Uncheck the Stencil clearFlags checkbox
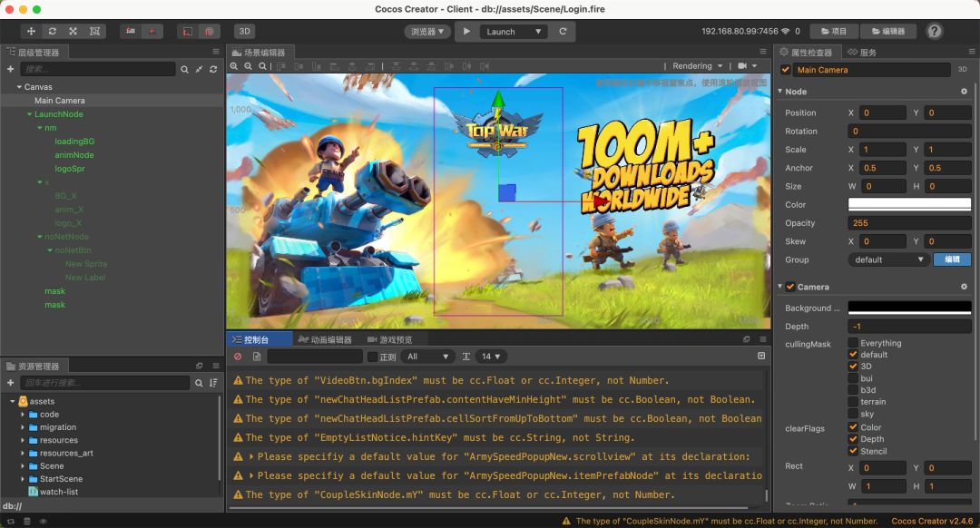 (x=853, y=451)
